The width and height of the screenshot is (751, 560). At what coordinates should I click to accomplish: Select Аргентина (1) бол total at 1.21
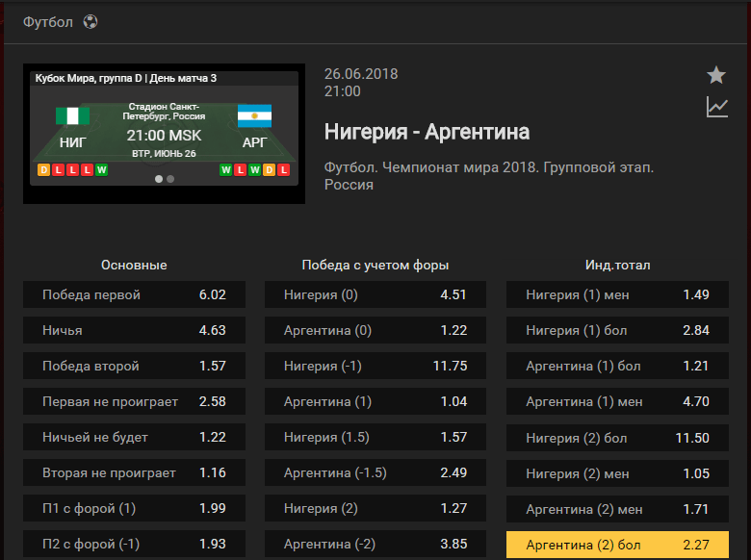tap(617, 366)
